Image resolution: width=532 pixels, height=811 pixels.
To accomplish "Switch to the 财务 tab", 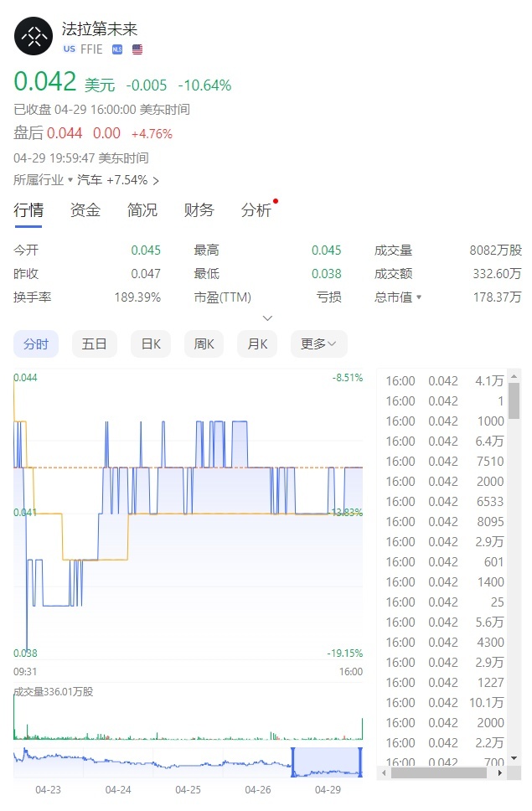I will pos(199,210).
